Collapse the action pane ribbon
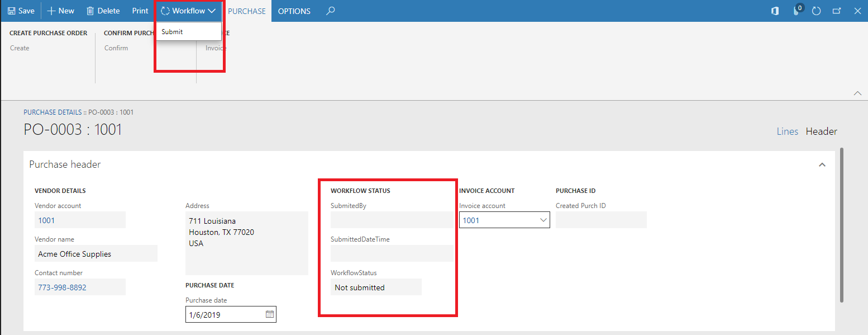The image size is (868, 335). pyautogui.click(x=858, y=93)
